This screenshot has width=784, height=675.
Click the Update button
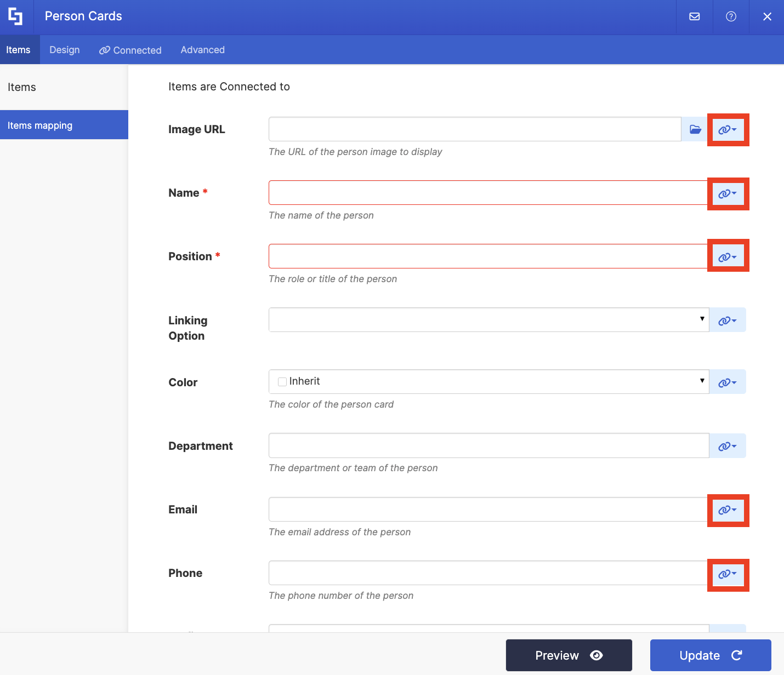pyautogui.click(x=711, y=655)
